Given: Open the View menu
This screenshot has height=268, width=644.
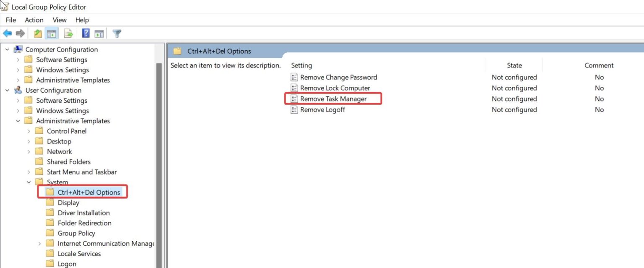Looking at the screenshot, I should click(x=60, y=20).
